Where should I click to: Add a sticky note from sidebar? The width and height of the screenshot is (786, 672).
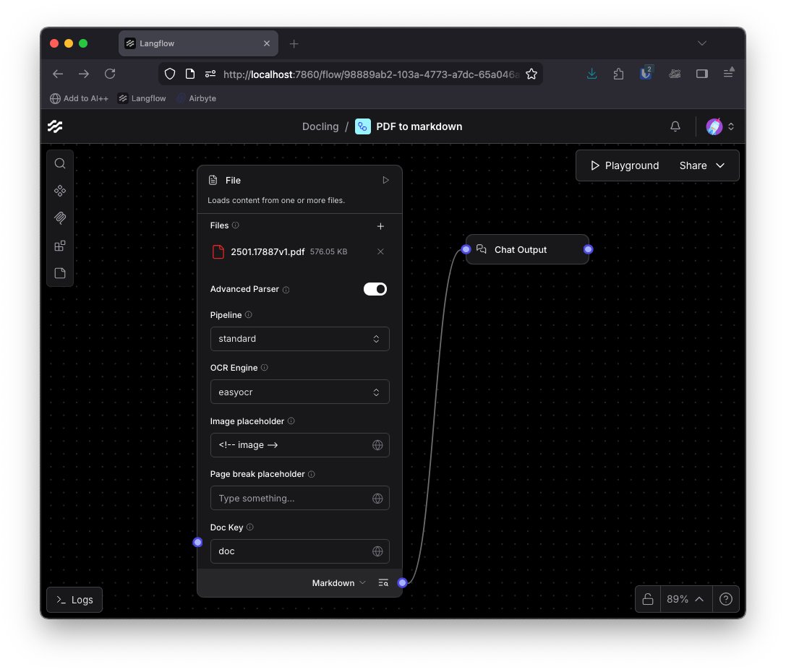(59, 273)
